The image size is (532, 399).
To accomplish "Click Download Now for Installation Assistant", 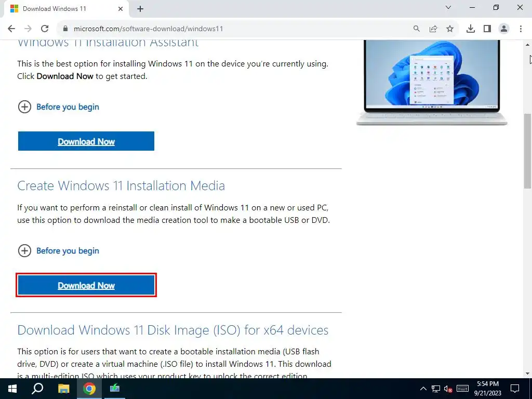I will click(86, 141).
